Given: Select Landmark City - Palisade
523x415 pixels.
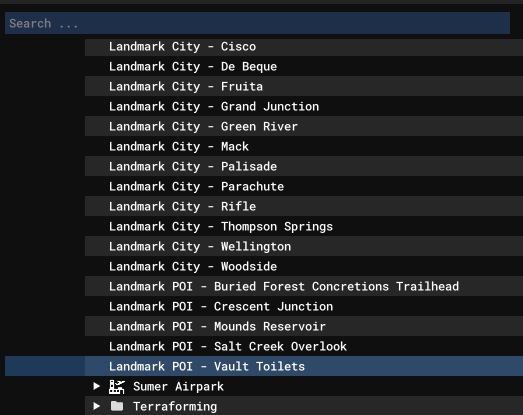Looking at the screenshot, I should [304, 166].
